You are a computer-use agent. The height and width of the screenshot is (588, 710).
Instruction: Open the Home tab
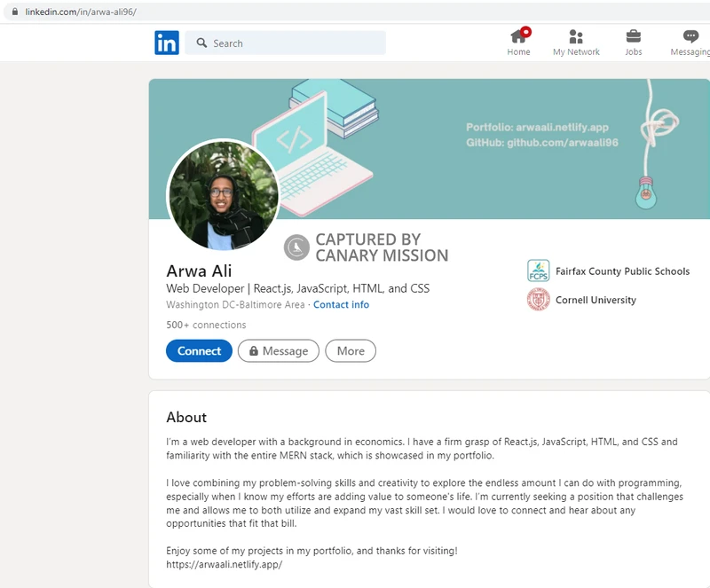click(518, 42)
